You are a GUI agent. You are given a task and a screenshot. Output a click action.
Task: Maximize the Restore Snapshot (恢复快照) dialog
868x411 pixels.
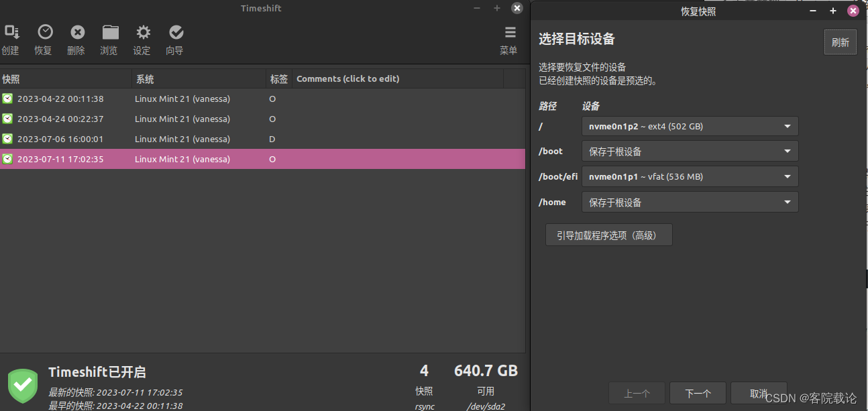[833, 11]
